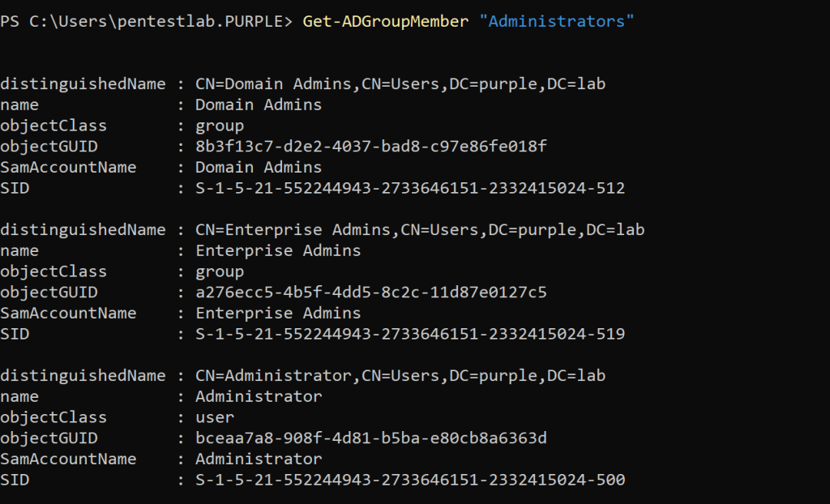Click the Administrator distinguishedName value
830x504 pixels.
[x=400, y=375]
